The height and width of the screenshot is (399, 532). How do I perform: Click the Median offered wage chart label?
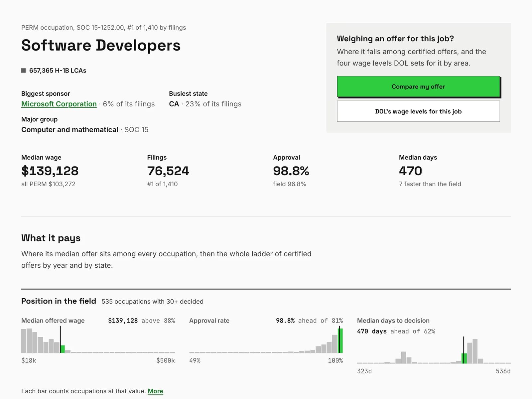pyautogui.click(x=53, y=321)
